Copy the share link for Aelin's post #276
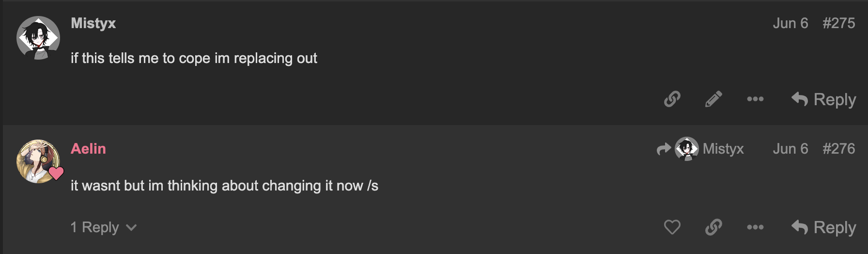 (713, 227)
